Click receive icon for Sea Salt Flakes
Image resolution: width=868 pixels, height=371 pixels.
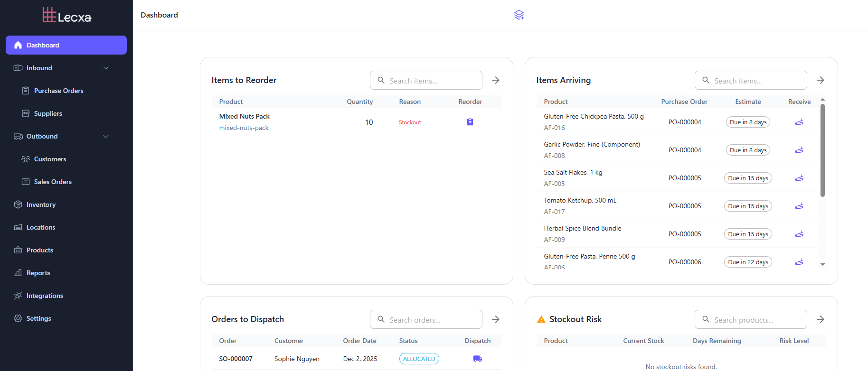click(799, 178)
